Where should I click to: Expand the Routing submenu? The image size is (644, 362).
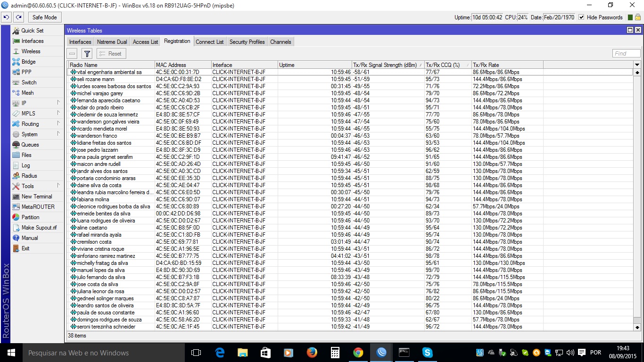pyautogui.click(x=37, y=124)
